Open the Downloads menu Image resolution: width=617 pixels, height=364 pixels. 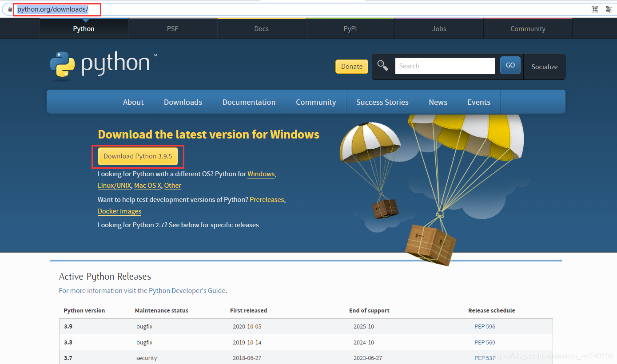point(183,102)
